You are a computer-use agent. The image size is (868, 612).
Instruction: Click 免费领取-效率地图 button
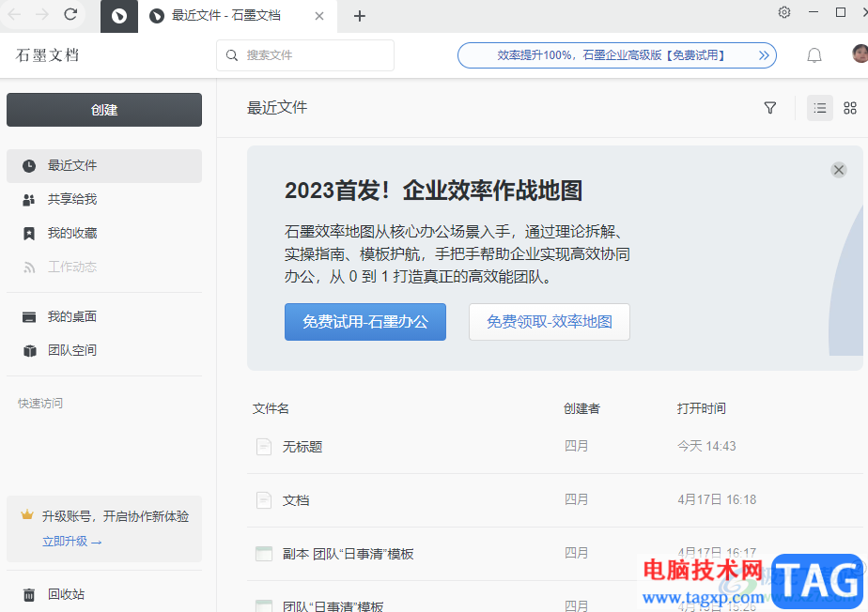(x=550, y=322)
